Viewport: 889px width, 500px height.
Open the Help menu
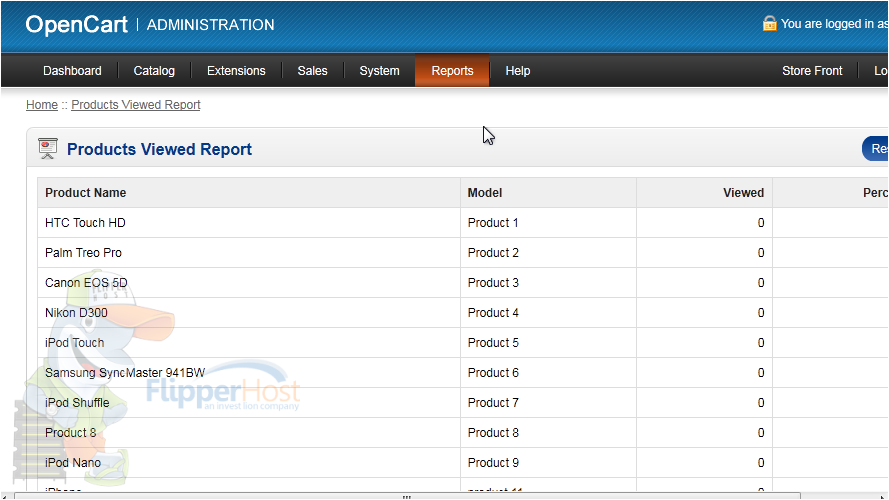coord(518,71)
